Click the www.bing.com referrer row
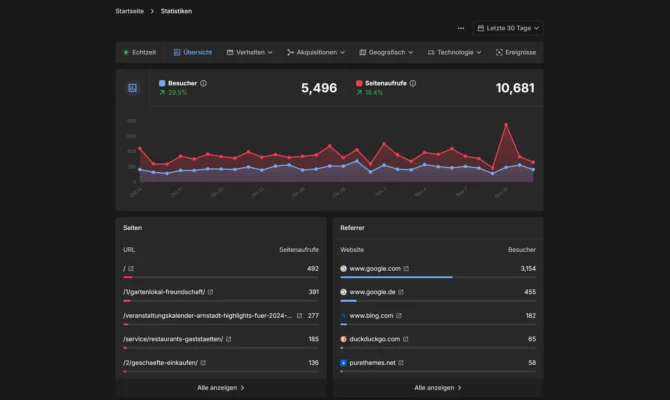Viewport: 670px width, 400px height. (x=369, y=316)
